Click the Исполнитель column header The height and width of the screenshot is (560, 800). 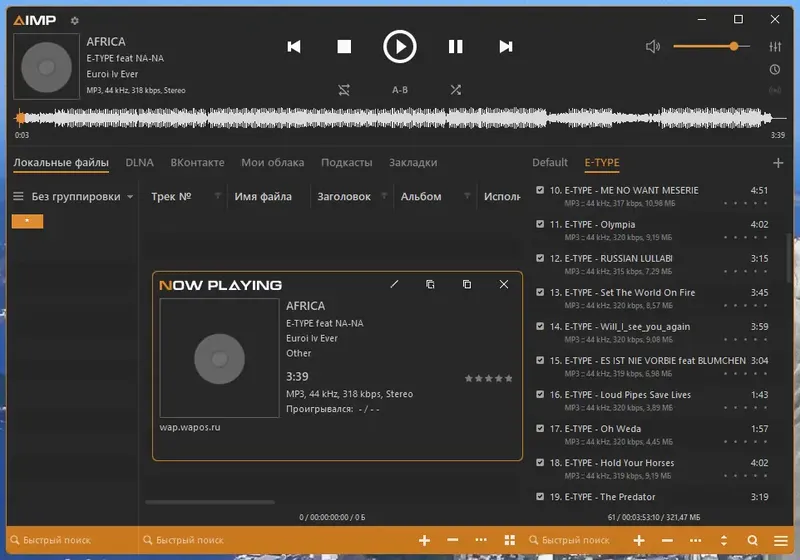[x=502, y=196]
